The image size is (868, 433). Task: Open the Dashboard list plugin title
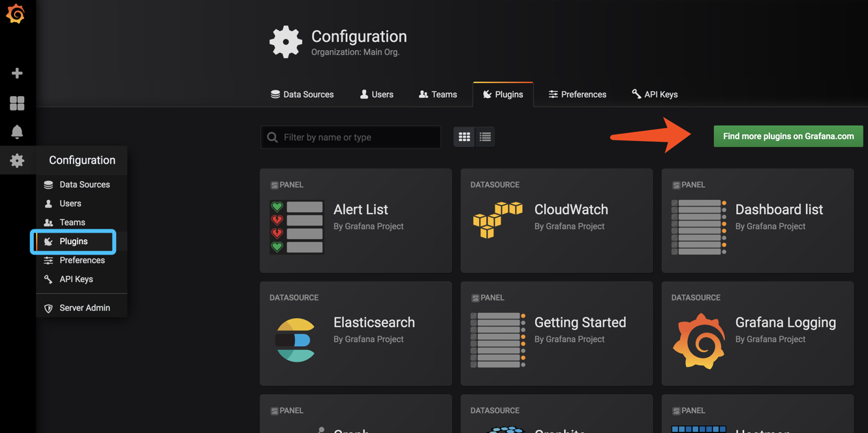[x=779, y=210]
